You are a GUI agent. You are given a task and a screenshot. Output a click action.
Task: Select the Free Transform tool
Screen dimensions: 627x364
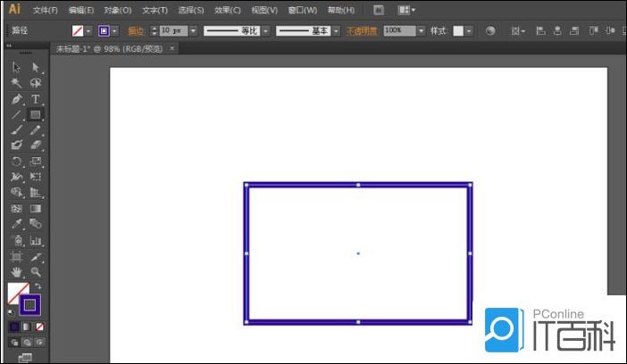(36, 177)
